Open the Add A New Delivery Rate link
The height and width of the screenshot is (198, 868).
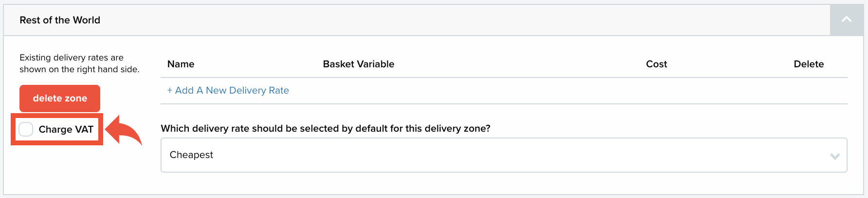(x=228, y=91)
